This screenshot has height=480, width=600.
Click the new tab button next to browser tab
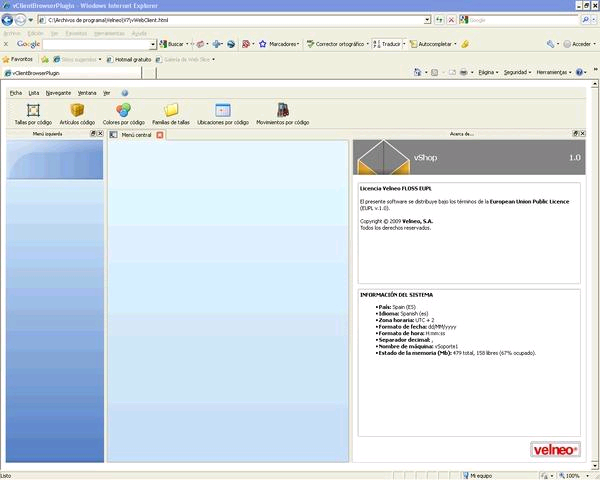tap(149, 73)
